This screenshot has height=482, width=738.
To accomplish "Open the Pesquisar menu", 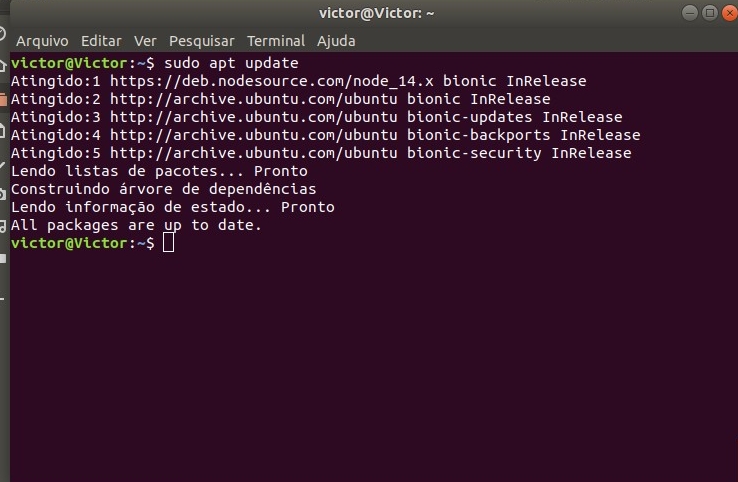I will point(201,41).
